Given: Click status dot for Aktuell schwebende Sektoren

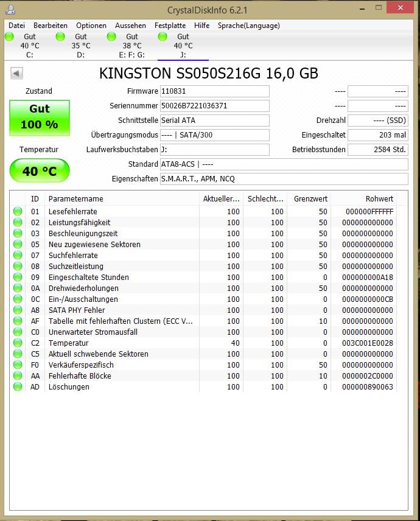Looking at the screenshot, I should 18,354.
